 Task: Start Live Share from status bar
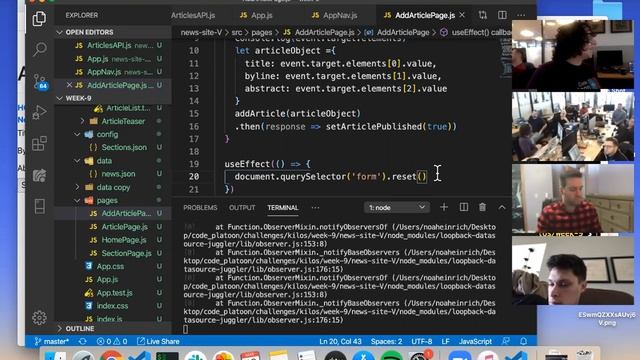[x=158, y=341]
